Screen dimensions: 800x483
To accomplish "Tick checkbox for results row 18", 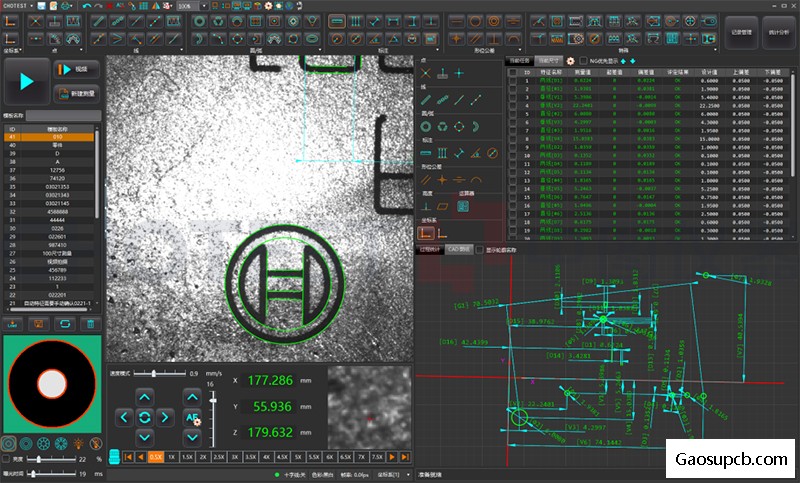I will tap(513, 222).
